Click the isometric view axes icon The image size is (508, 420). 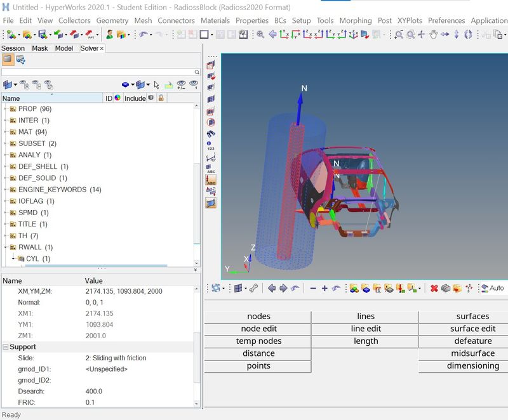pos(353,34)
